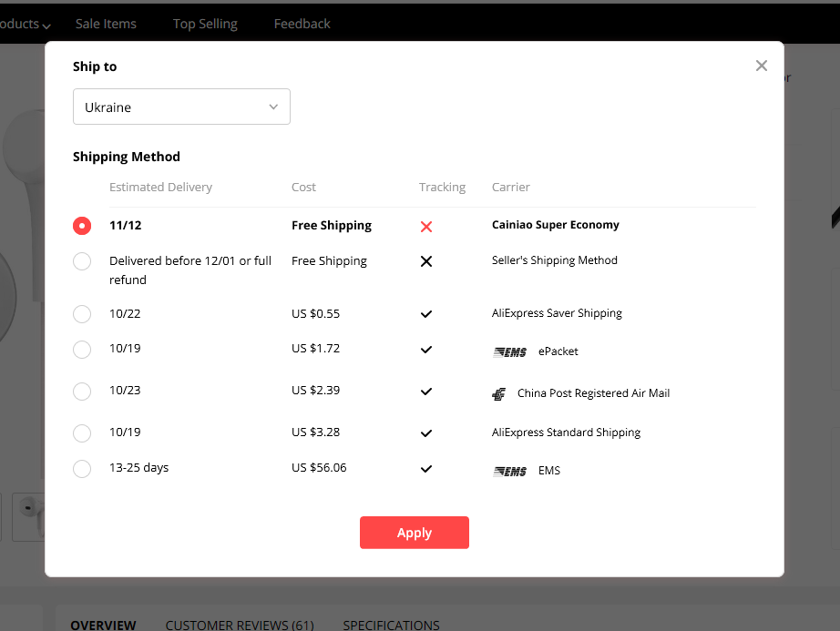Screen dimensions: 840x631
Task: Click the US $3.28 cost
Action: tap(315, 432)
